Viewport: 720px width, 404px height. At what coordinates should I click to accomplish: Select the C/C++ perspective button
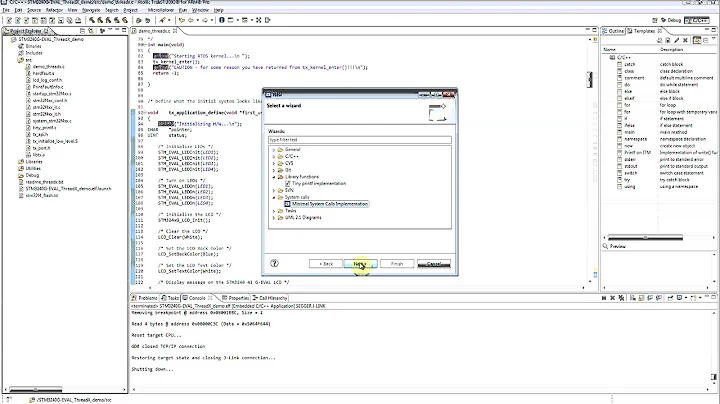pos(697,20)
